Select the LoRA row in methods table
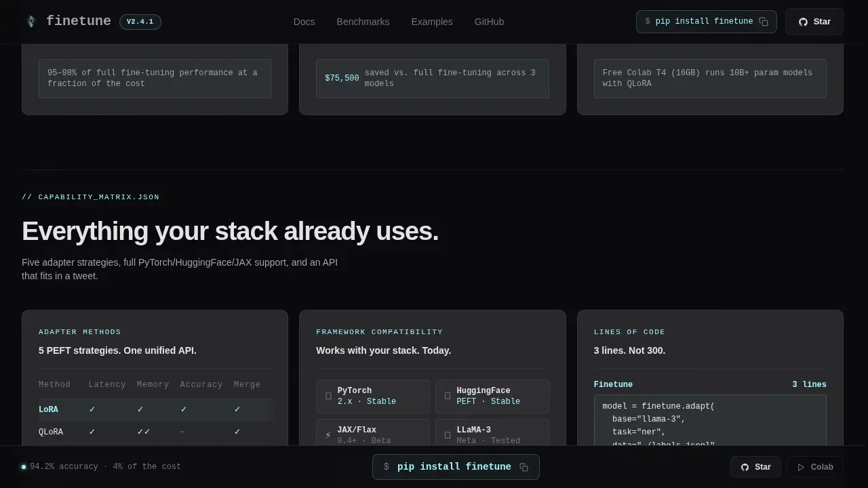 coord(155,409)
